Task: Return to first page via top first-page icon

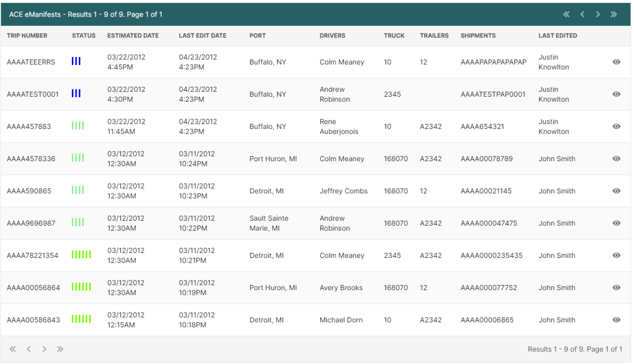Action: pos(566,14)
